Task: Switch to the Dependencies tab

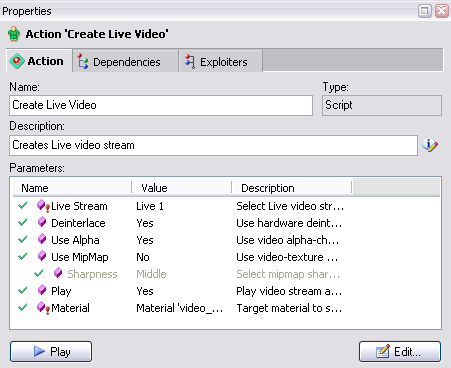Action: (x=125, y=61)
